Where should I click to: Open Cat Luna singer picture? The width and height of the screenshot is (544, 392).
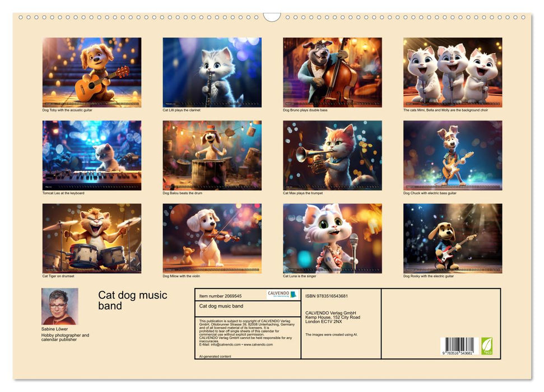point(332,238)
